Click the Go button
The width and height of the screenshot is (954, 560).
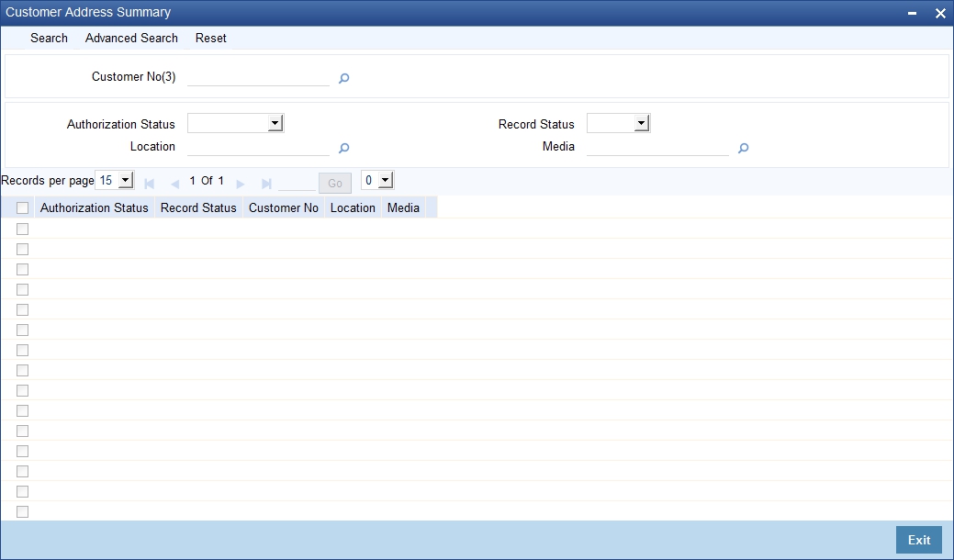(334, 183)
